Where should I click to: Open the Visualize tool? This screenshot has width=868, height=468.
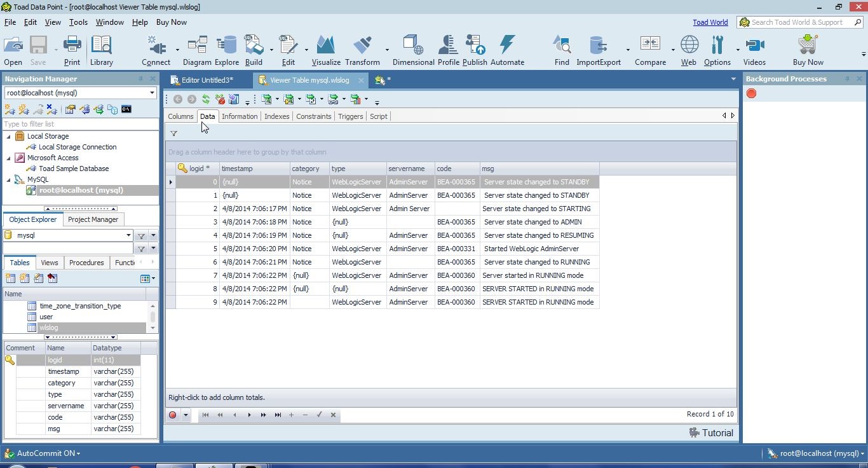tap(326, 51)
